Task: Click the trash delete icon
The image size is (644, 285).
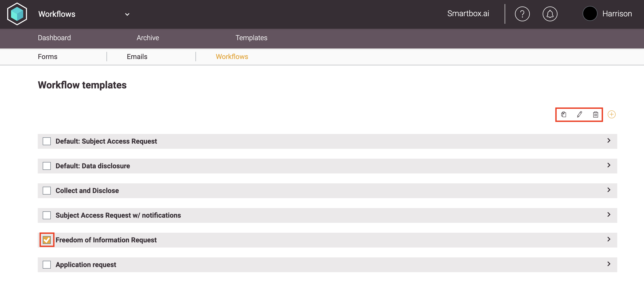Action: coord(595,114)
